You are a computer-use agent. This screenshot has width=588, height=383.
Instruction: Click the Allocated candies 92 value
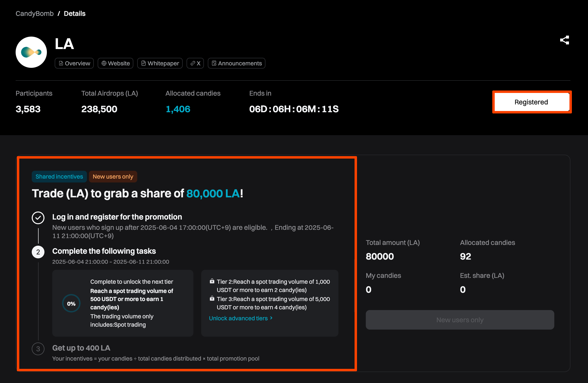pos(465,256)
